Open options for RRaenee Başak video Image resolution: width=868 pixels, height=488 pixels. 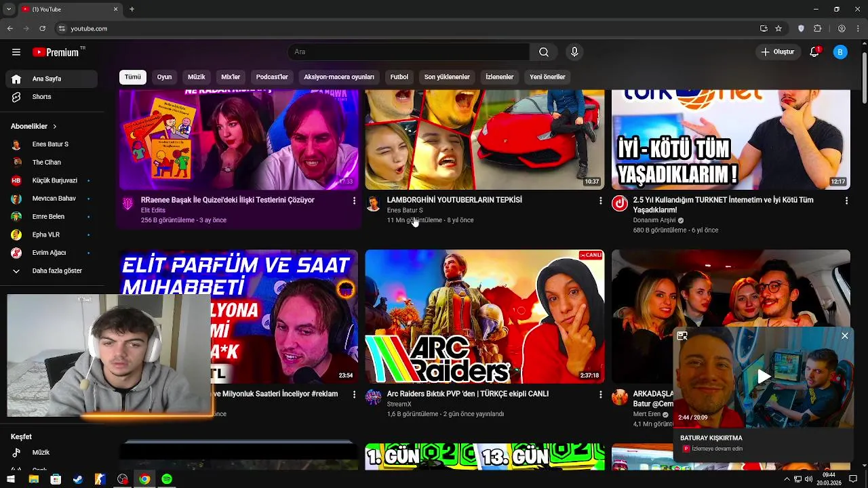pyautogui.click(x=354, y=201)
